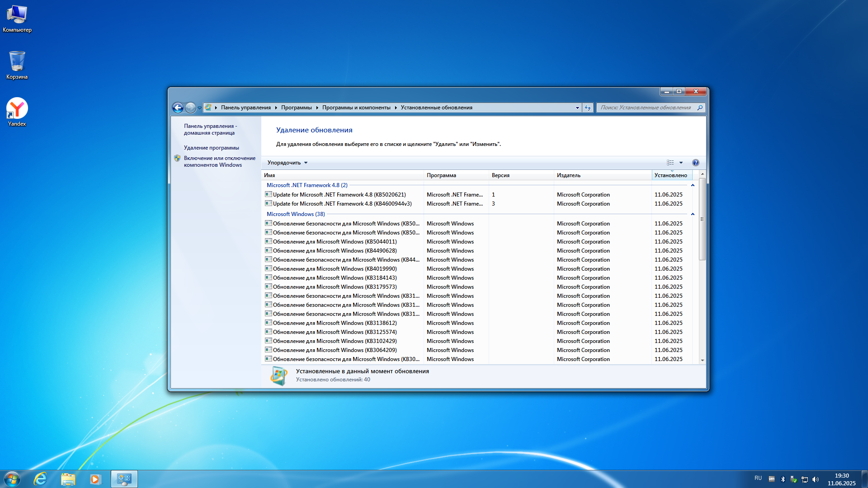Open the address bar history dropdown

pos(577,108)
